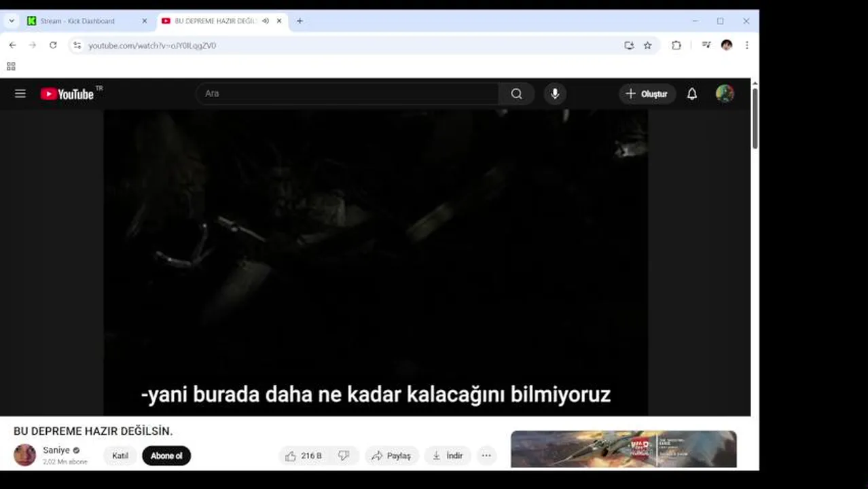
Task: Click the War Thunder ad banner
Action: click(x=623, y=449)
